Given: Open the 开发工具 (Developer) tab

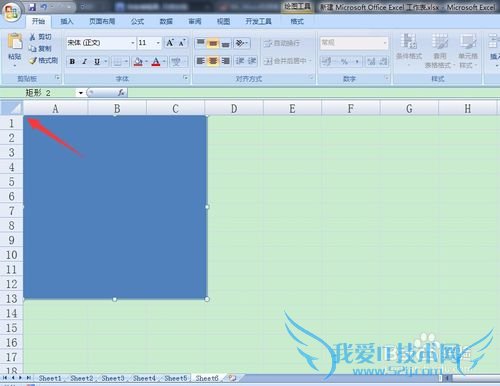Looking at the screenshot, I should (259, 21).
